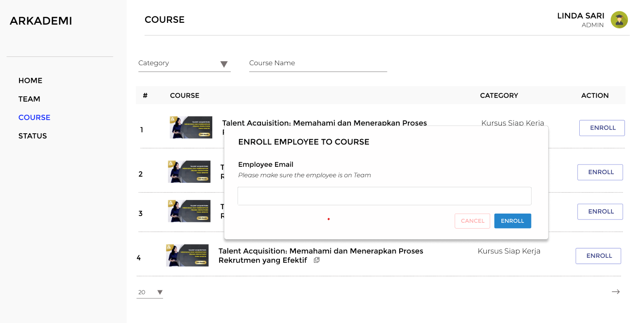
Task: Click ENROLL for the fourth course
Action: 598,255
